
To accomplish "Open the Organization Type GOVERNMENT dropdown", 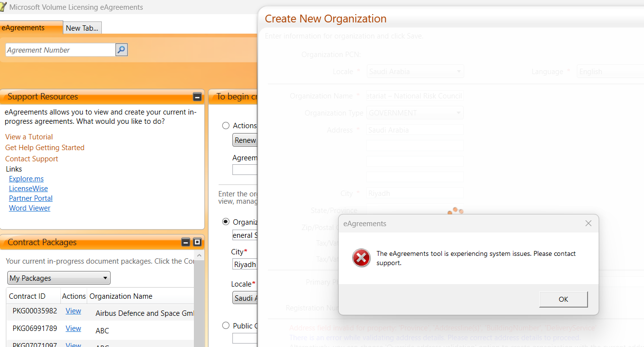I will 415,113.
